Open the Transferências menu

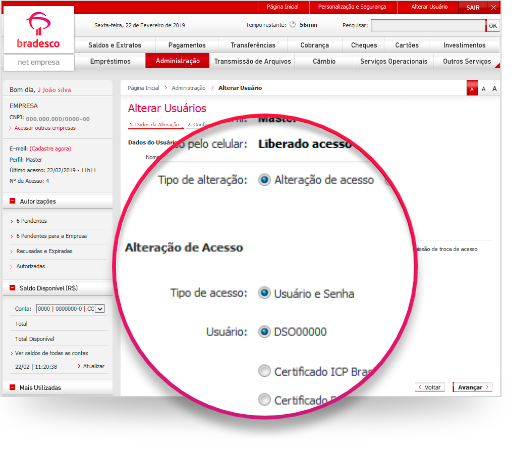point(253,45)
